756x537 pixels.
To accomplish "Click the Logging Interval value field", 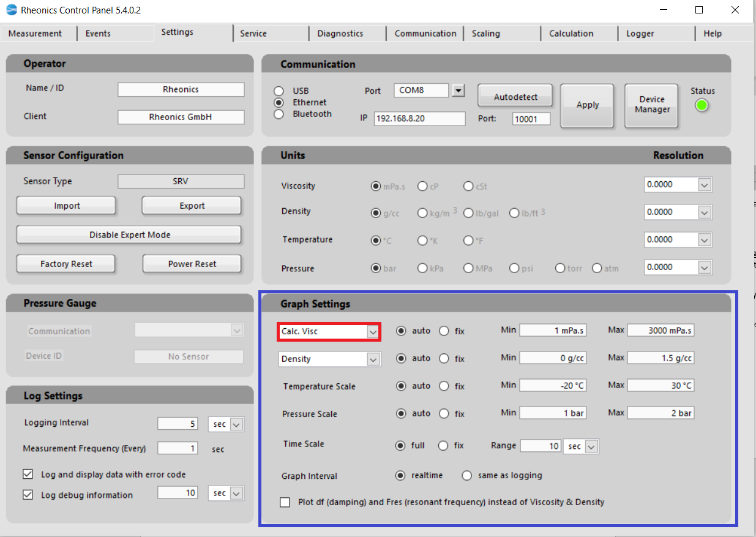I will click(178, 424).
